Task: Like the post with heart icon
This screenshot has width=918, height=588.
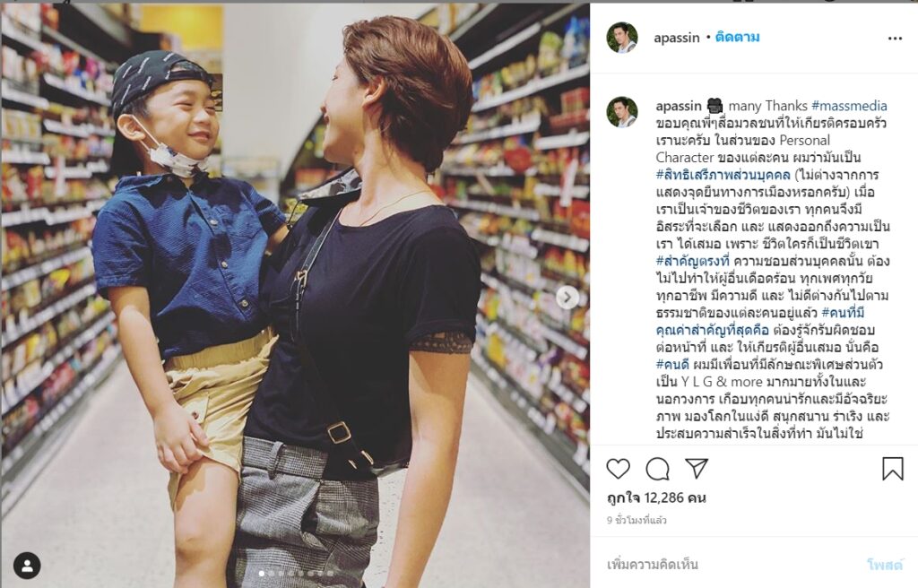Action: [618, 469]
